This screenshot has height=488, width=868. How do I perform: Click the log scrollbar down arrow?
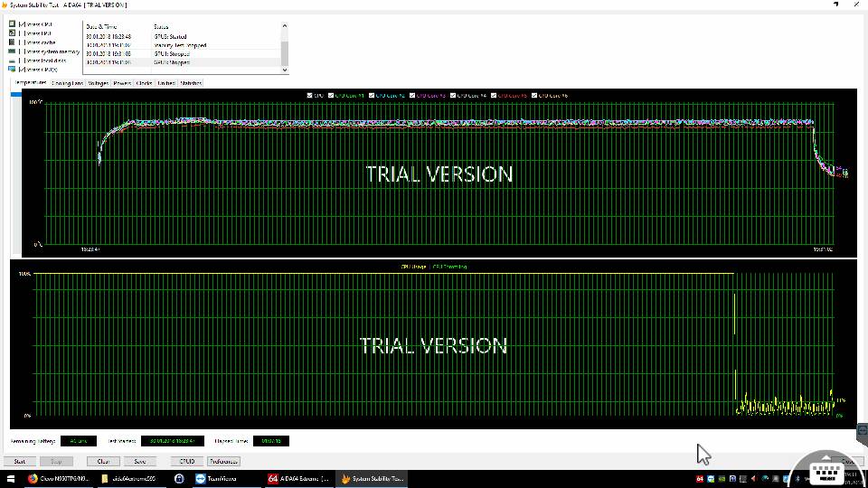coord(285,70)
